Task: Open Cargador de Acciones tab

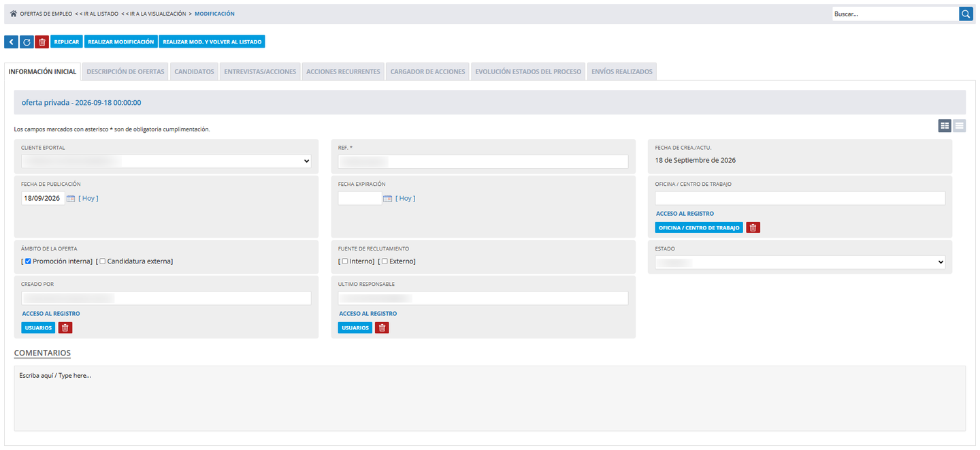Action: pyautogui.click(x=428, y=71)
